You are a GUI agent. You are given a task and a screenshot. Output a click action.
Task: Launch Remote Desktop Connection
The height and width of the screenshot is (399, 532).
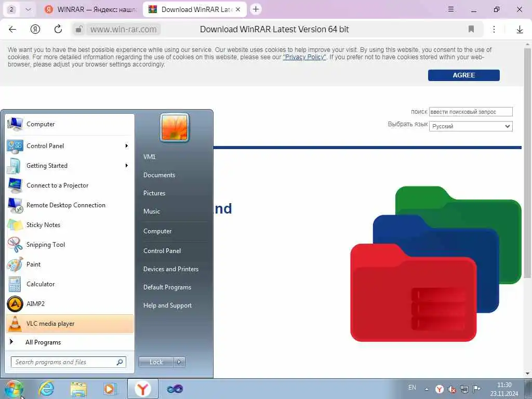coord(70,205)
